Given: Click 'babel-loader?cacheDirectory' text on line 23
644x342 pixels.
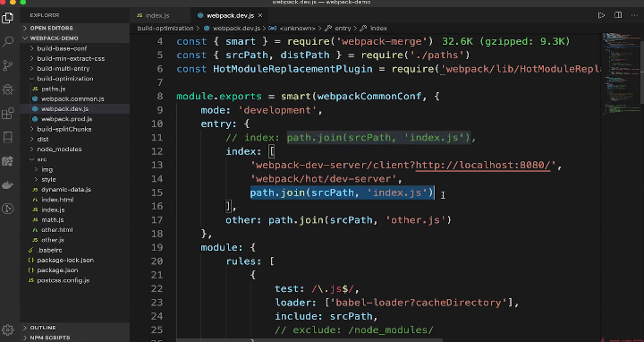Looking at the screenshot, I should (x=419, y=303).
